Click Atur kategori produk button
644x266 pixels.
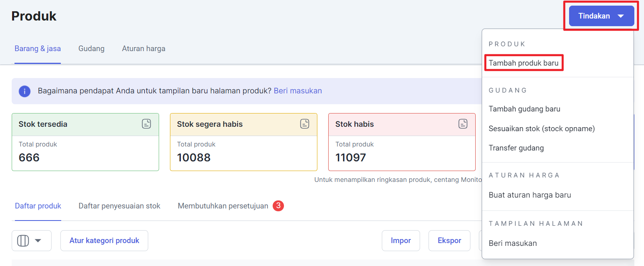tap(104, 241)
